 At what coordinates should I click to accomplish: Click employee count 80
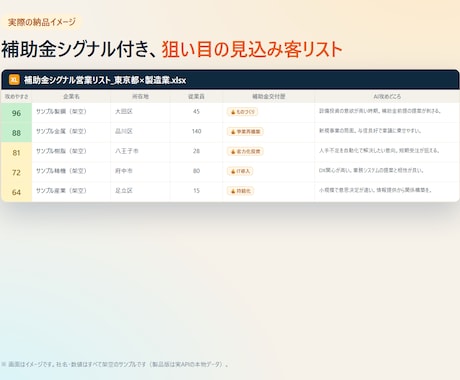(x=196, y=171)
